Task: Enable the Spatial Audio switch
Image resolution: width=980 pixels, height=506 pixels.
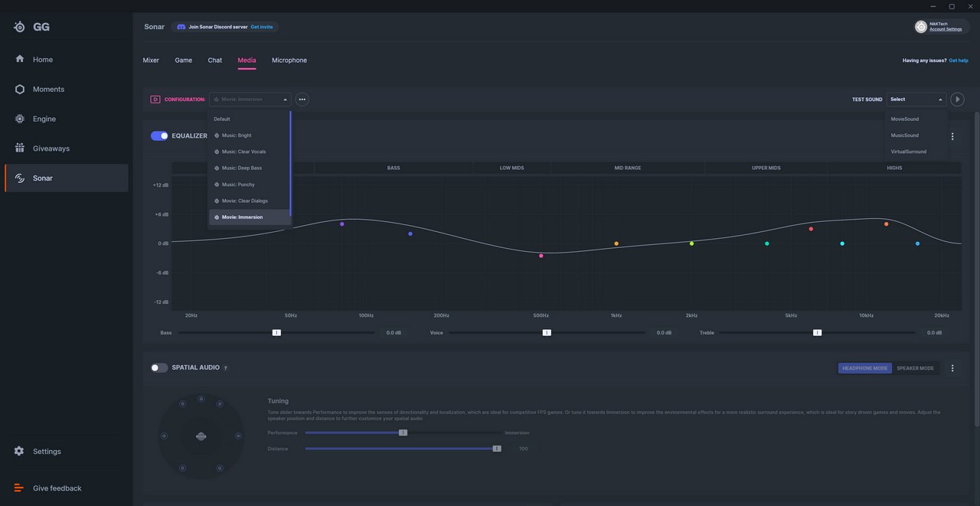Action: 159,368
